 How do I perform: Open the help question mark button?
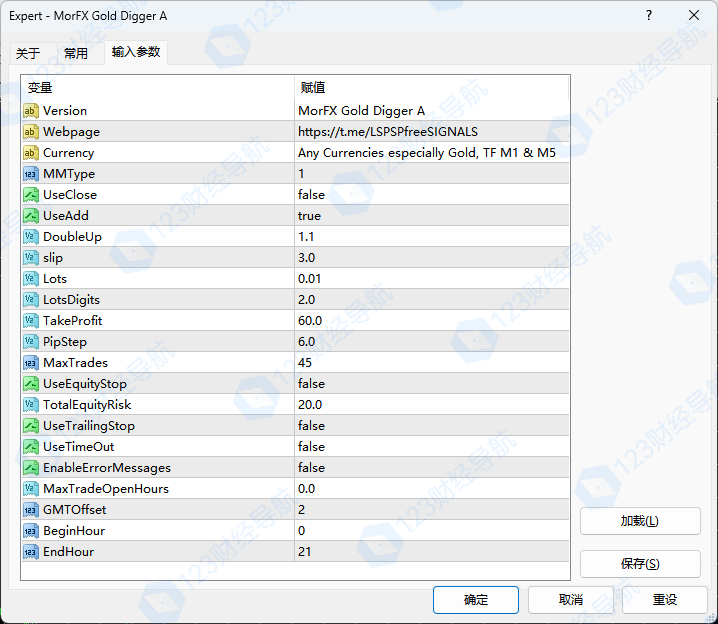[649, 16]
